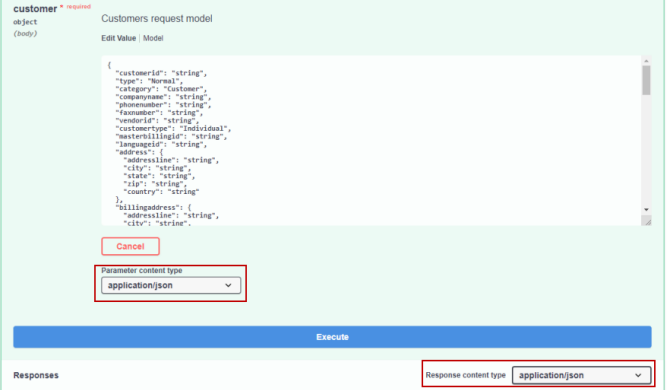Click the "billingaddress": { line
The width and height of the screenshot is (670, 390).
153,208
